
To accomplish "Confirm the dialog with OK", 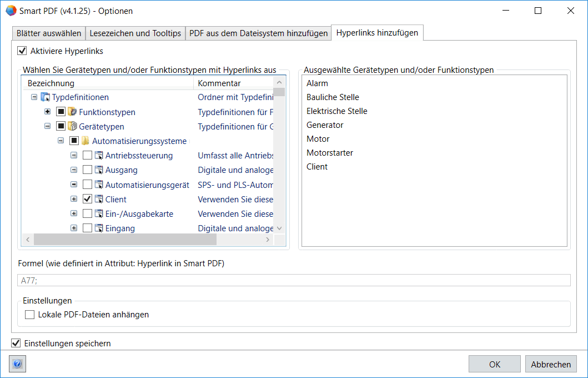I will pyautogui.click(x=495, y=364).
